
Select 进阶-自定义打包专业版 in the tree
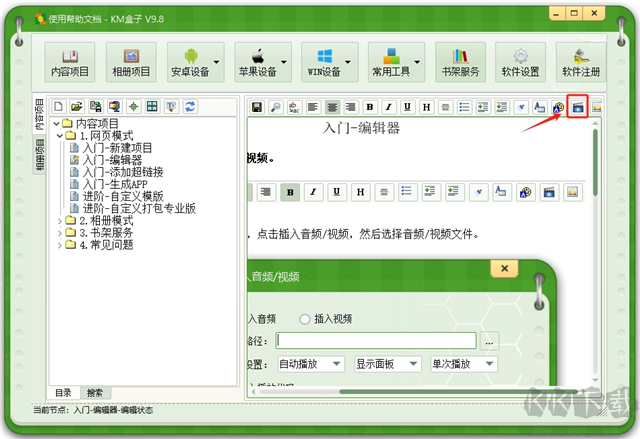(x=139, y=208)
